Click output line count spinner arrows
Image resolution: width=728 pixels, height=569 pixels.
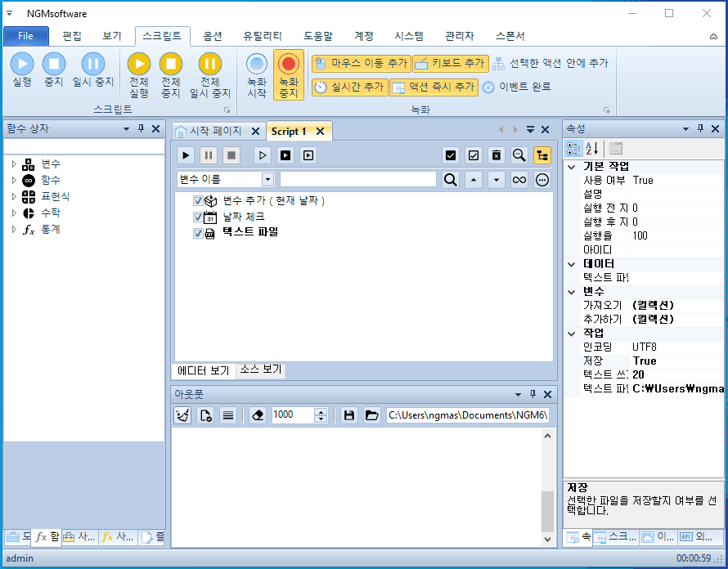(x=321, y=415)
